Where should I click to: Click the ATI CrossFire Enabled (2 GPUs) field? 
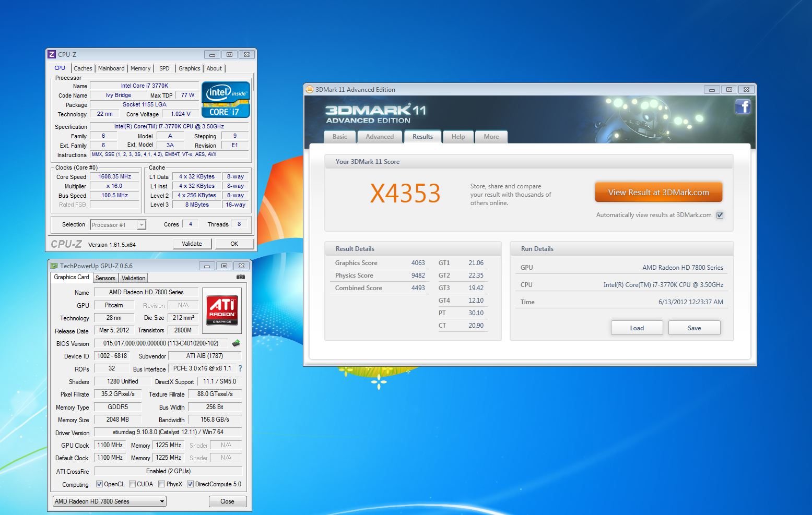point(168,471)
